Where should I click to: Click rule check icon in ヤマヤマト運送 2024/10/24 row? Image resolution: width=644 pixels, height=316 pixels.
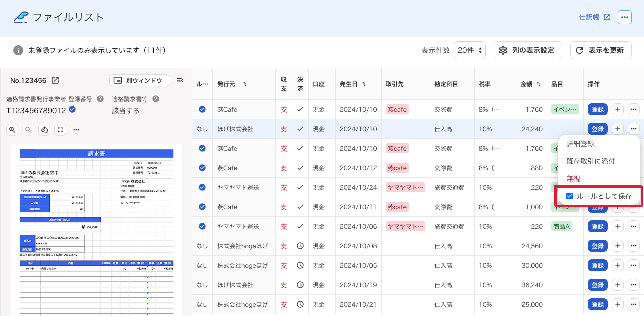(x=202, y=187)
